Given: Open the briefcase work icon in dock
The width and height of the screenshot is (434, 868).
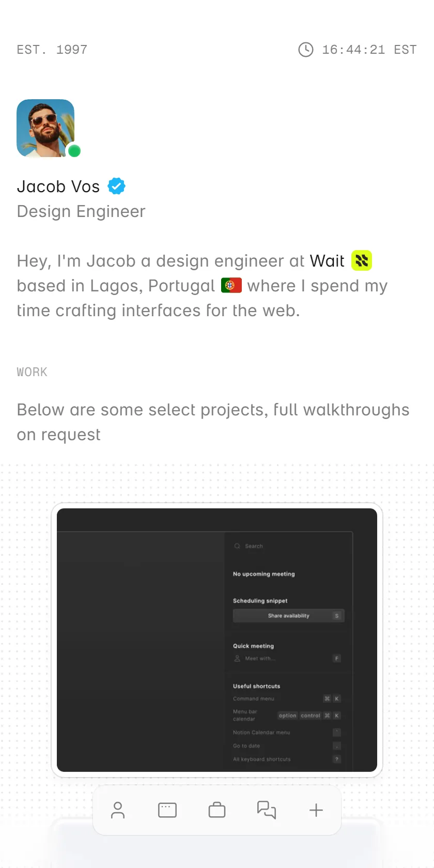Looking at the screenshot, I should click(217, 810).
